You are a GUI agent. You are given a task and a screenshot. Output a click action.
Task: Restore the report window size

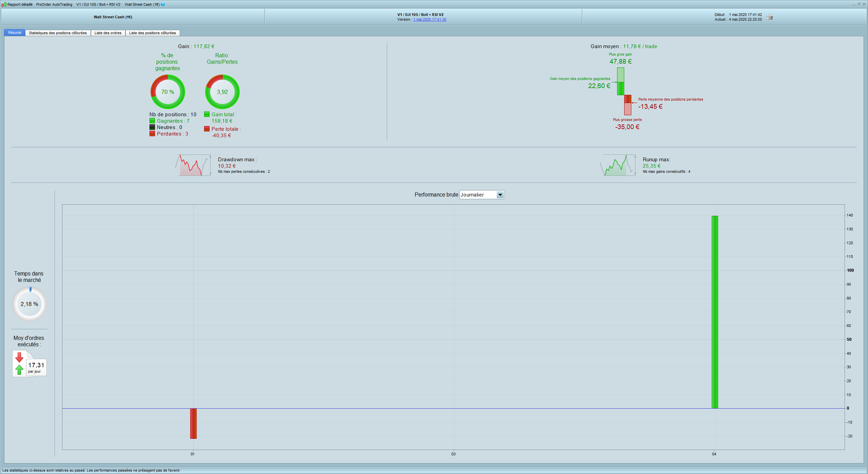tap(859, 4)
